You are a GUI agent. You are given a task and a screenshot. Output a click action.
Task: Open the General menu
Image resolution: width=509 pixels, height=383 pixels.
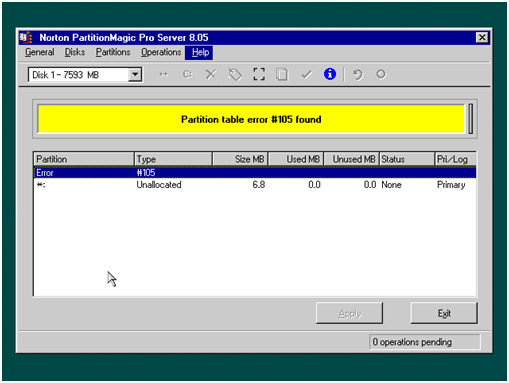[x=40, y=52]
